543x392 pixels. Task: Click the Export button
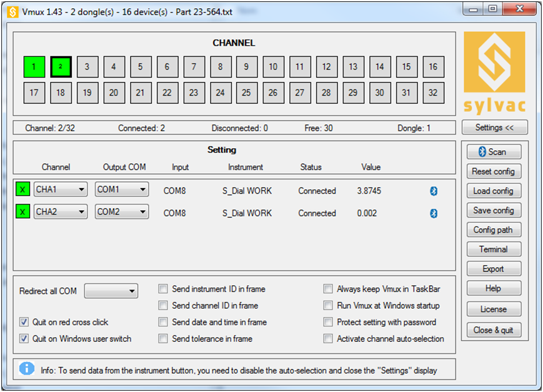(494, 269)
